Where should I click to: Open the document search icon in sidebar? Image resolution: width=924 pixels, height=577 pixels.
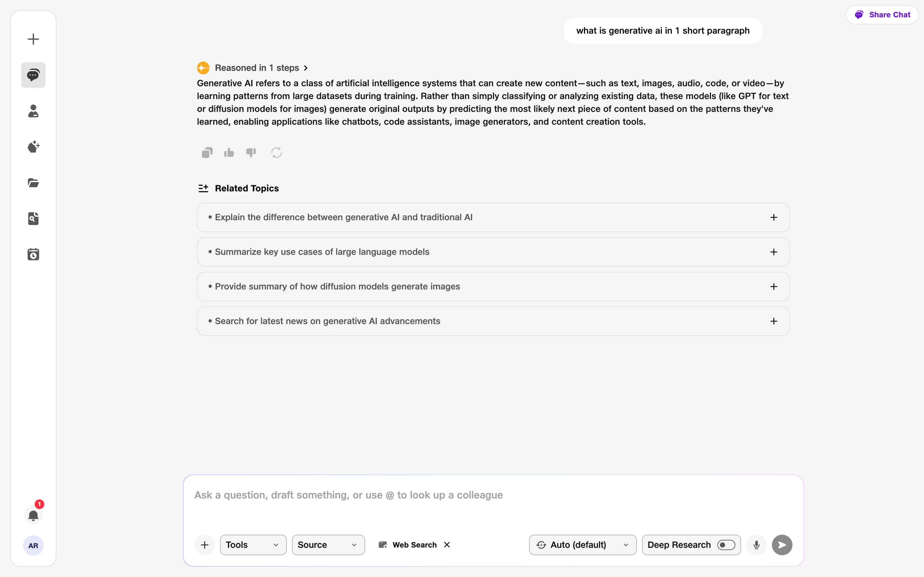33,218
